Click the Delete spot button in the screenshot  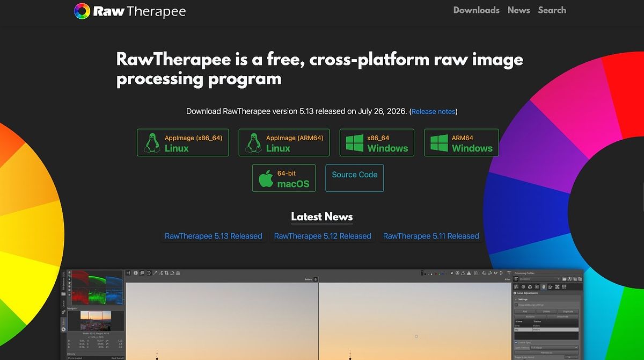[546, 312]
